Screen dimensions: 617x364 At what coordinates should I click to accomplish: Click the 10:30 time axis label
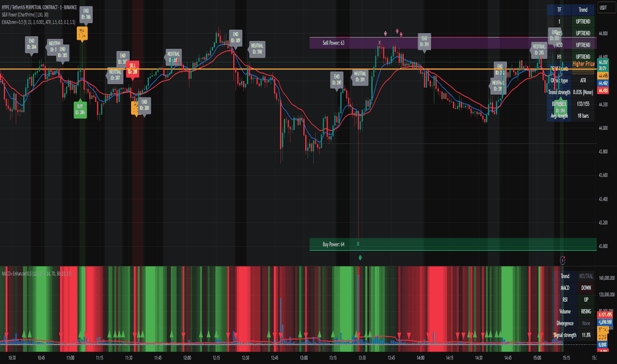pyautogui.click(x=12, y=357)
